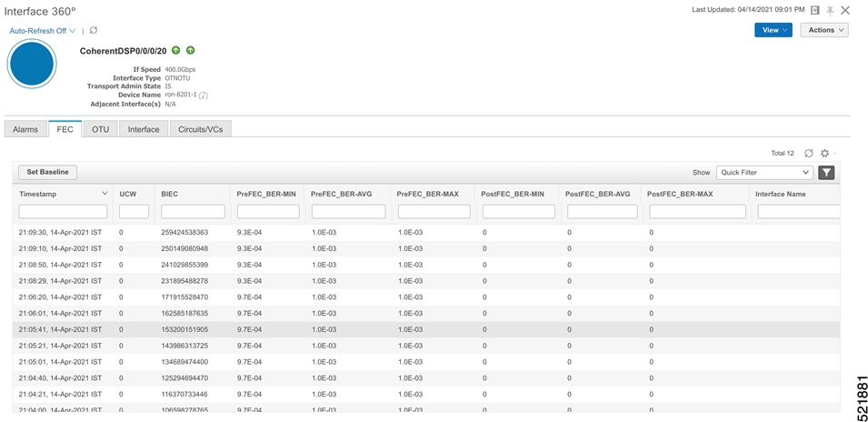This screenshot has height=422, width=868.
Task: Select the row timestamped 21:09:10
Action: [426, 248]
